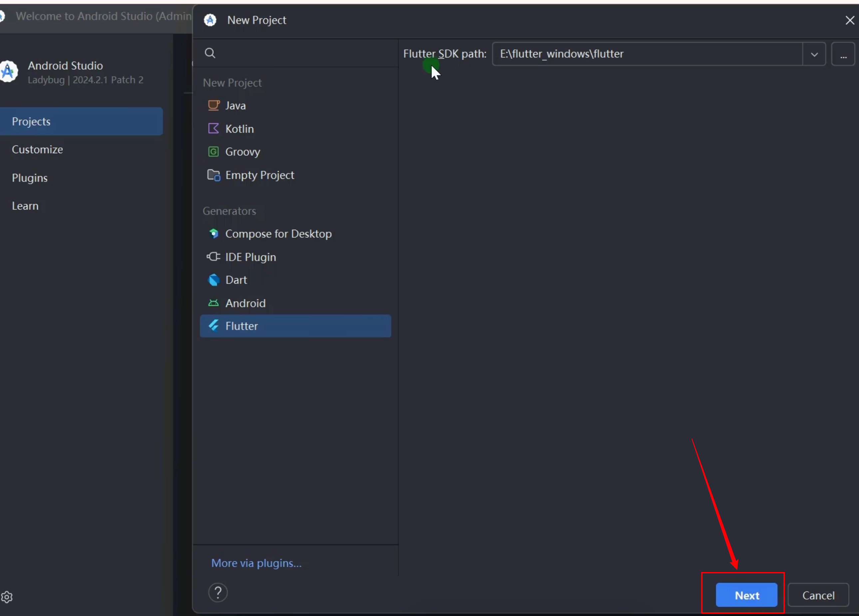
Task: Click the Flutter logo icon
Action: click(x=214, y=326)
